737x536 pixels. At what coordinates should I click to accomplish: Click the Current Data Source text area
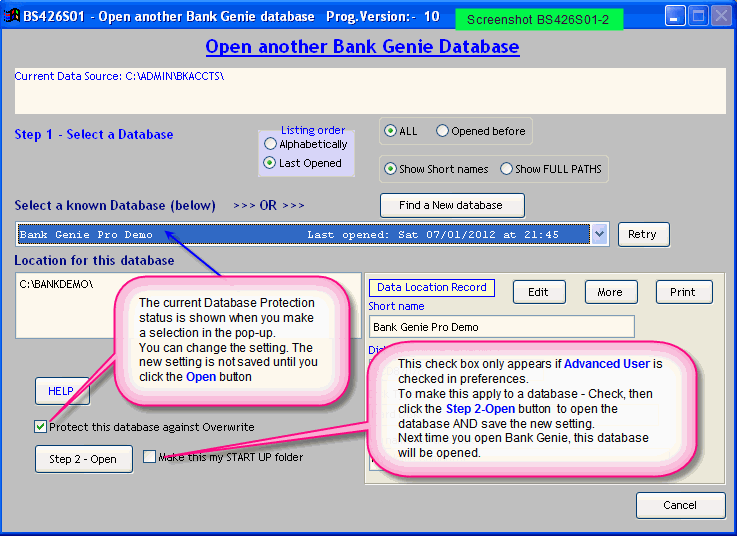[x=370, y=91]
